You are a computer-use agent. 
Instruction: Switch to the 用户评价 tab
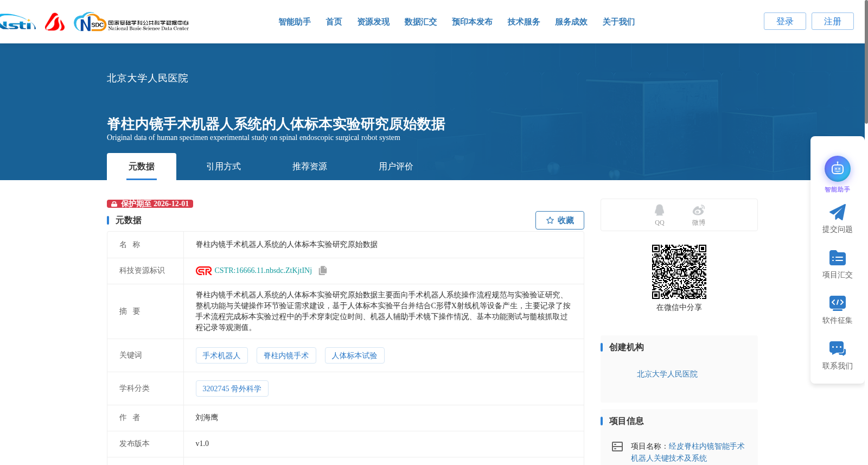tap(396, 167)
